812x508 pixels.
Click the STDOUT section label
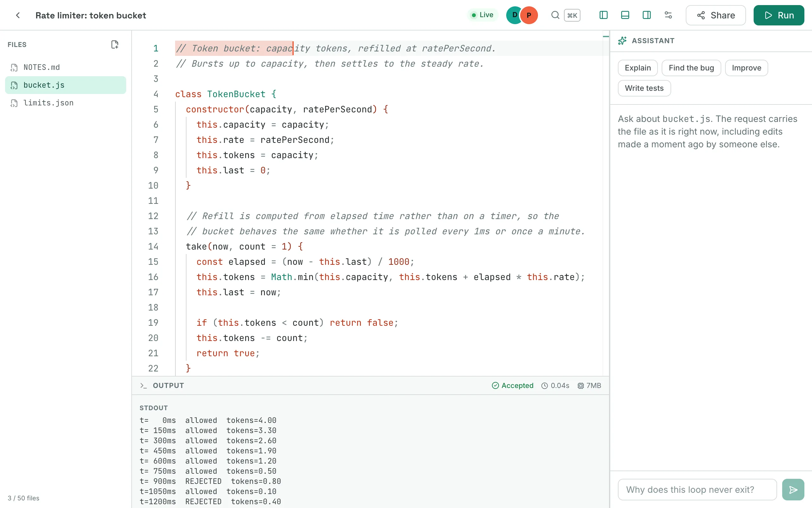tap(154, 408)
